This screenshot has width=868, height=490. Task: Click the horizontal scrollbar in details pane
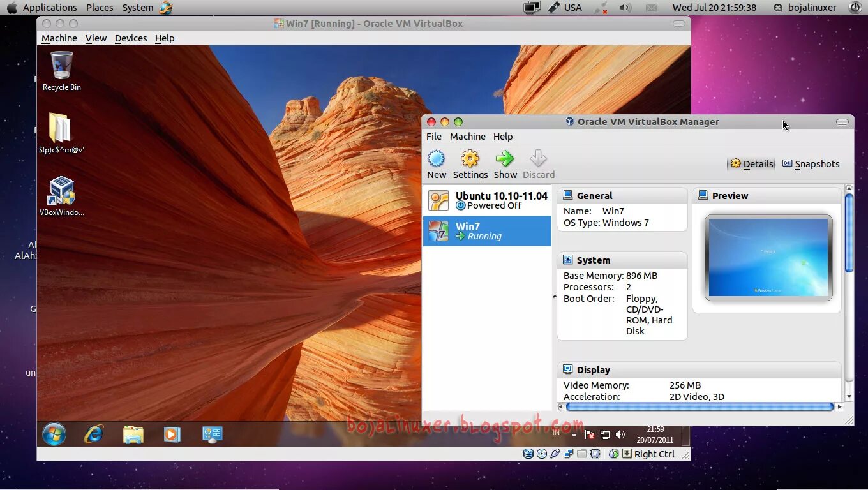(x=700, y=406)
